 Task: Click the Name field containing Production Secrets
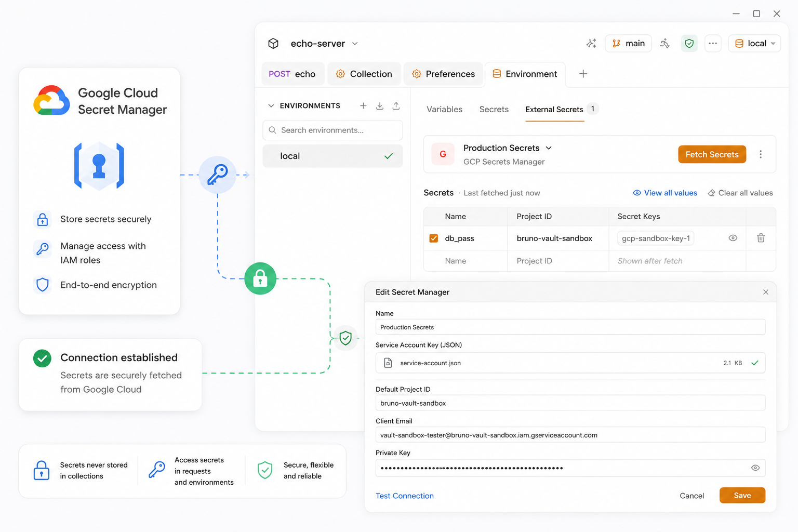[x=570, y=327]
